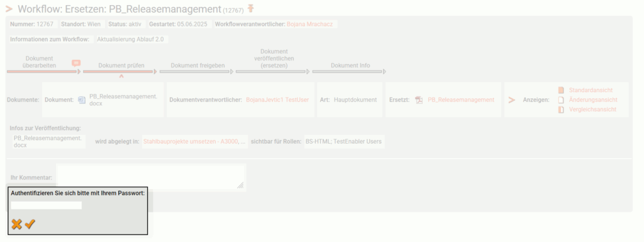This screenshot has height=242, width=644.
Task: Open the Änderungsansicht view link
Action: tap(593, 100)
